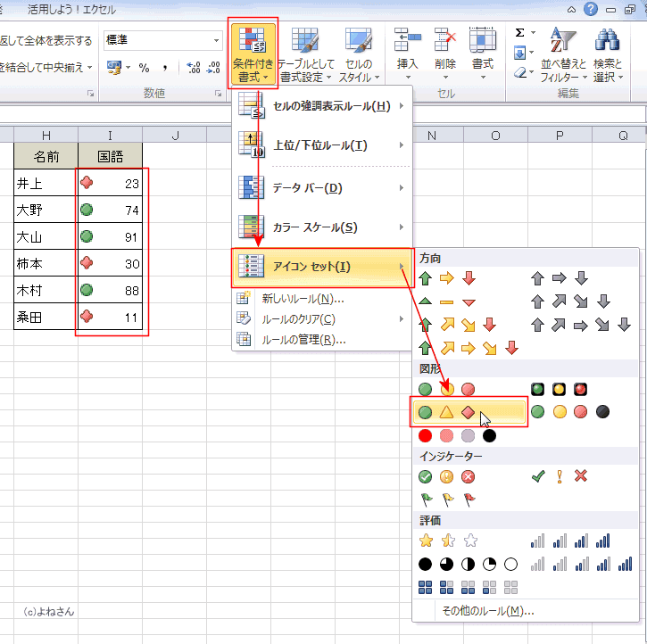Open Find & Select (検索と選択)
647x644 pixels.
point(608,54)
